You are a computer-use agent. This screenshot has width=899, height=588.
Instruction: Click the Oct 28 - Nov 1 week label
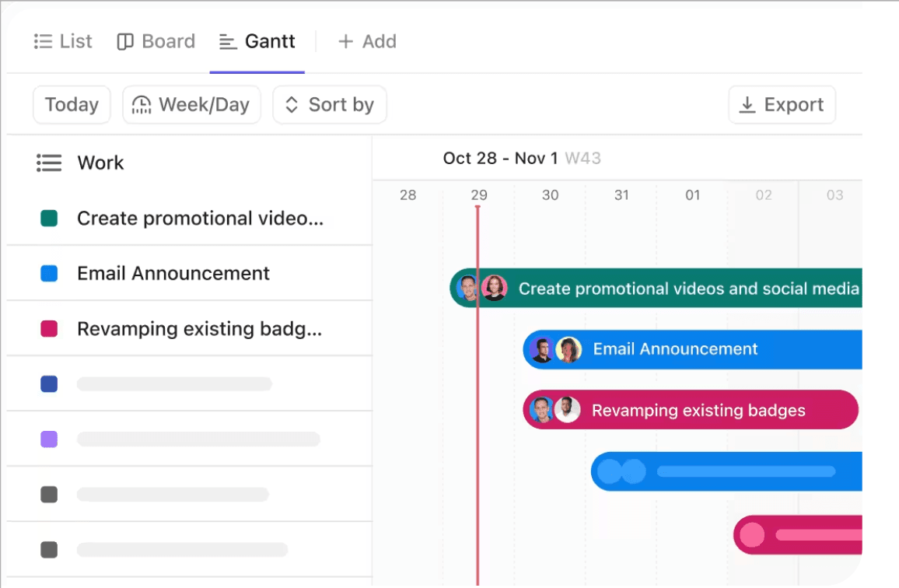click(x=500, y=159)
